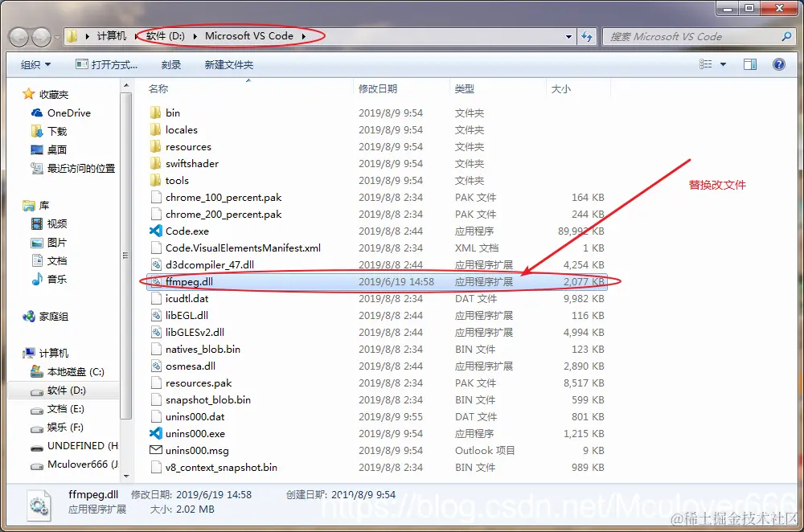Select the Code.exe VS Code icon
Image resolution: width=804 pixels, height=532 pixels.
(x=155, y=231)
